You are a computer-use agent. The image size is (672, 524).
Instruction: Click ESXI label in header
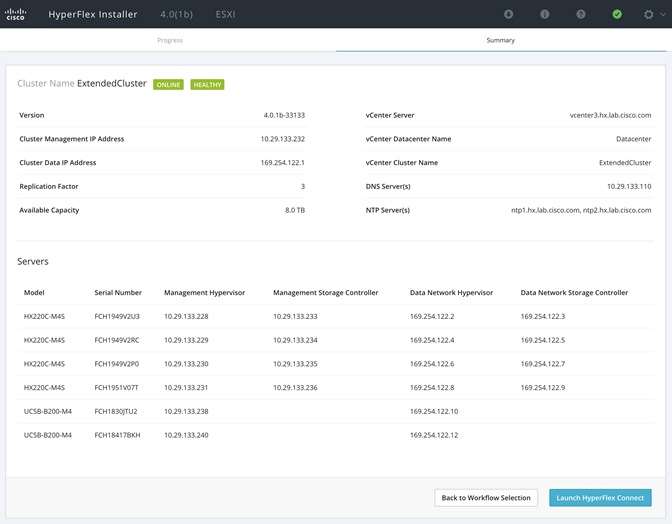(x=225, y=14)
